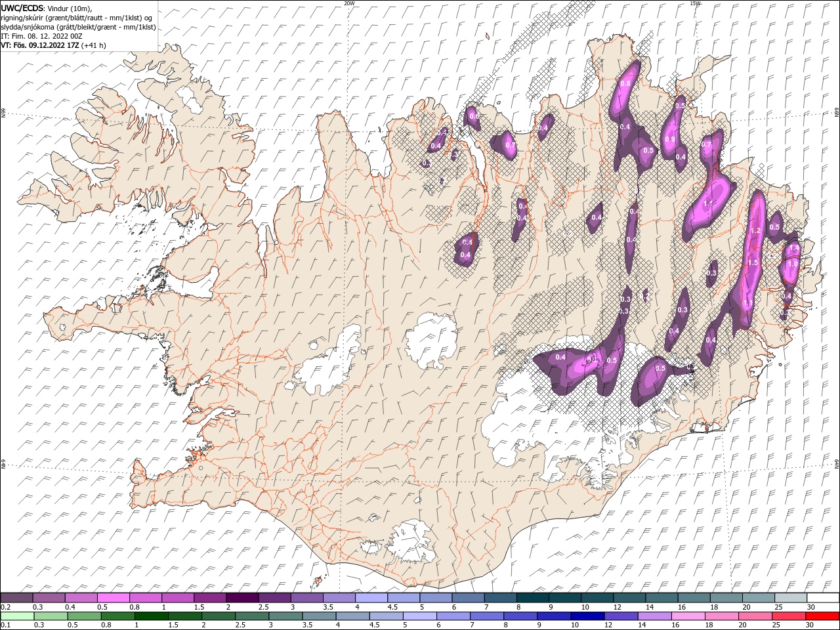
Task: Click the 10–12 deep blue swatch, lower legend
Action: point(586,616)
